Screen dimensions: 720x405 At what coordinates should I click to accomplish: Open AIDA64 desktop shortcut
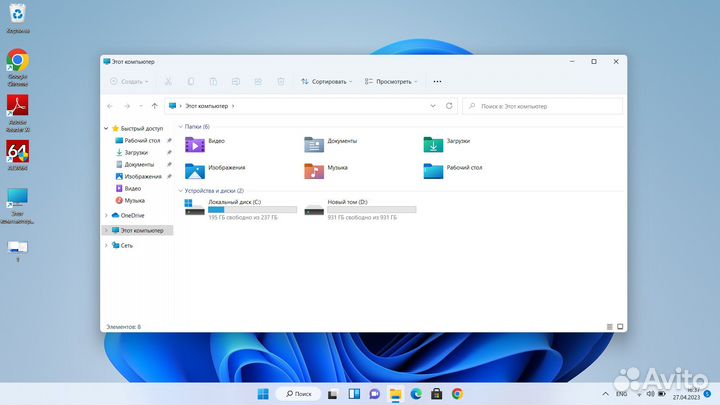[x=18, y=155]
